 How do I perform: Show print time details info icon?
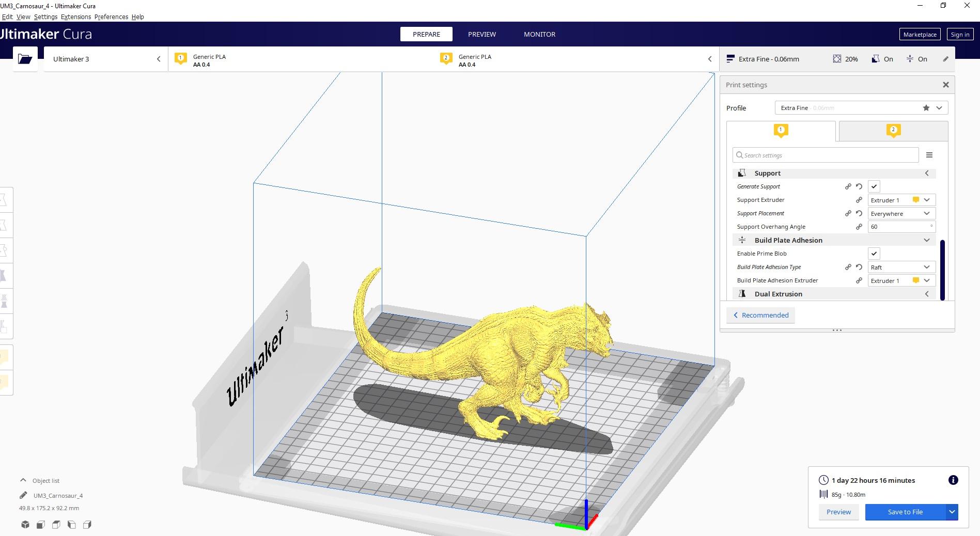(953, 480)
